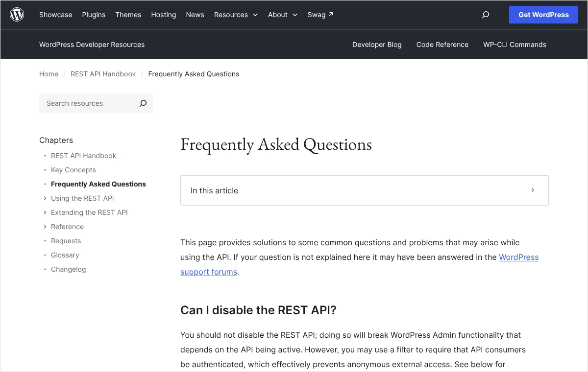Open the Key Concepts chapter

(x=73, y=170)
